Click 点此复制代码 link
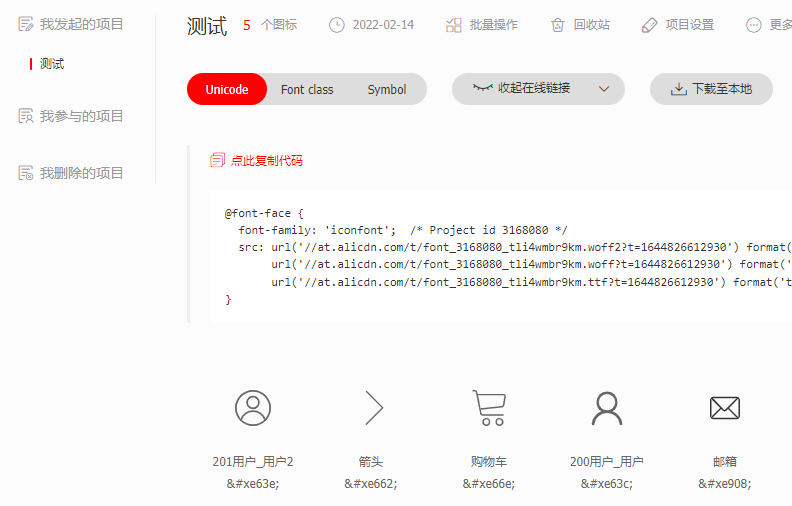Viewport: 792px width, 506px height. [266, 160]
